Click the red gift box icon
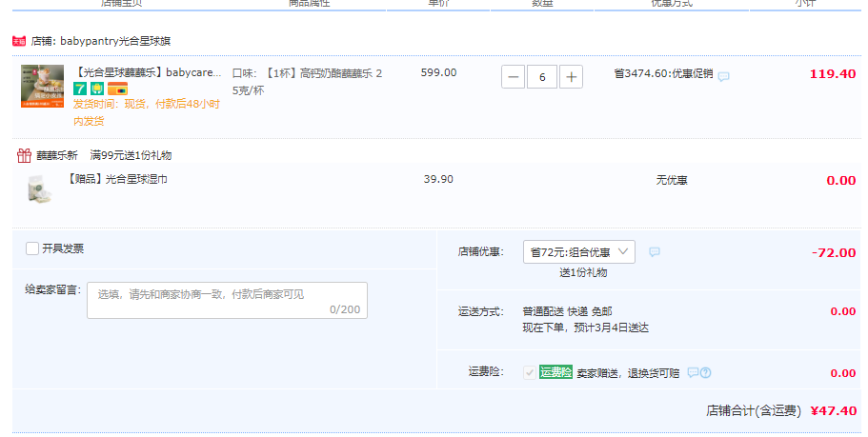The image size is (868, 437). click(24, 155)
